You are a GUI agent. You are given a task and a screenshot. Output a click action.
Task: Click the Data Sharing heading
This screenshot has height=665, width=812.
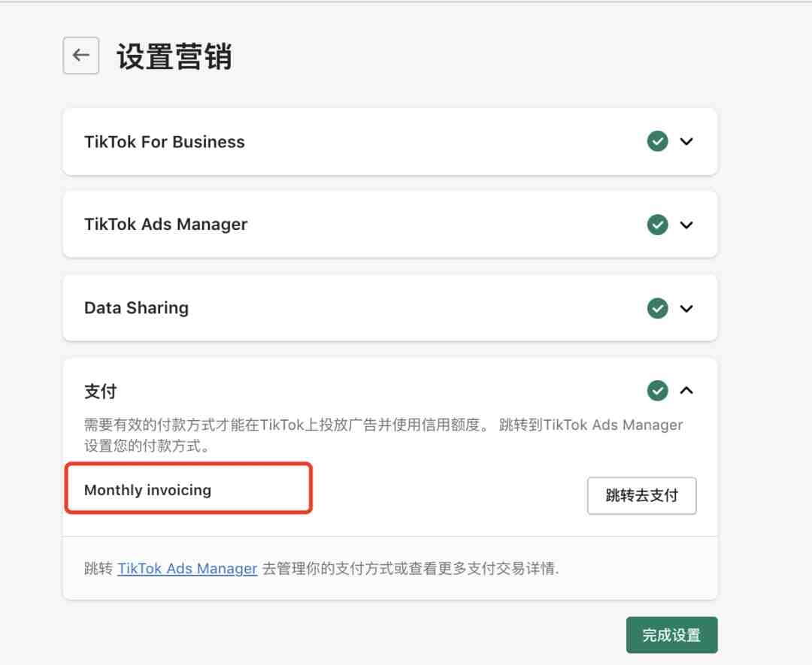click(x=136, y=308)
